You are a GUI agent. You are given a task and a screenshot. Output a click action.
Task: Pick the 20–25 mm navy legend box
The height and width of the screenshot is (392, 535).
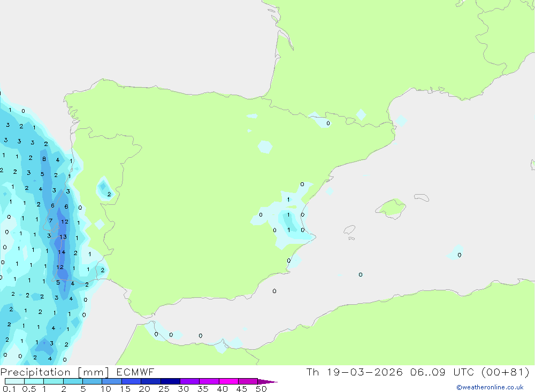pyautogui.click(x=150, y=381)
